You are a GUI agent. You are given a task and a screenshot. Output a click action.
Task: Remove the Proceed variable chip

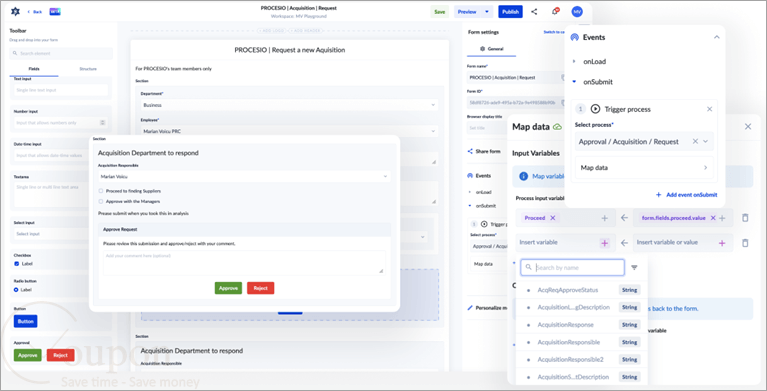(x=553, y=218)
